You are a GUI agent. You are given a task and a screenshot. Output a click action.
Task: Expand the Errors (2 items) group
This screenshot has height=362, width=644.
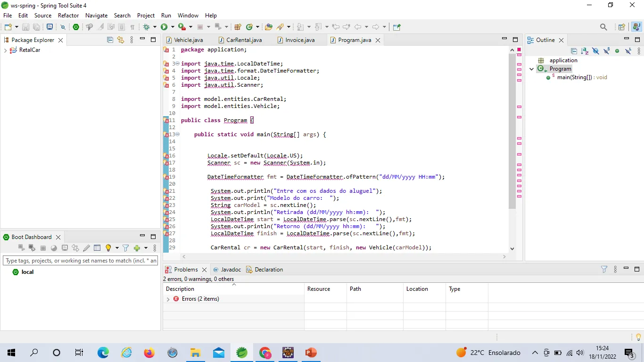coord(168,299)
